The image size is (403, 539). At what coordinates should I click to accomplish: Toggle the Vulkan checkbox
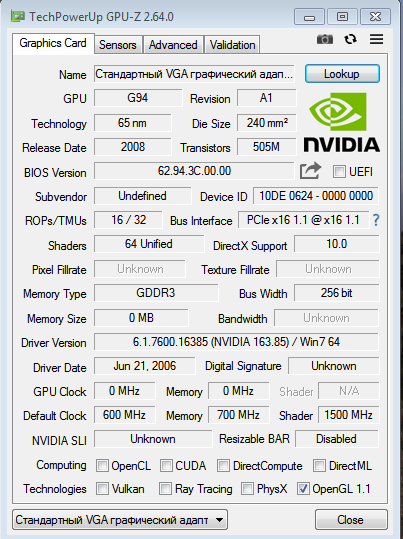pos(102,488)
